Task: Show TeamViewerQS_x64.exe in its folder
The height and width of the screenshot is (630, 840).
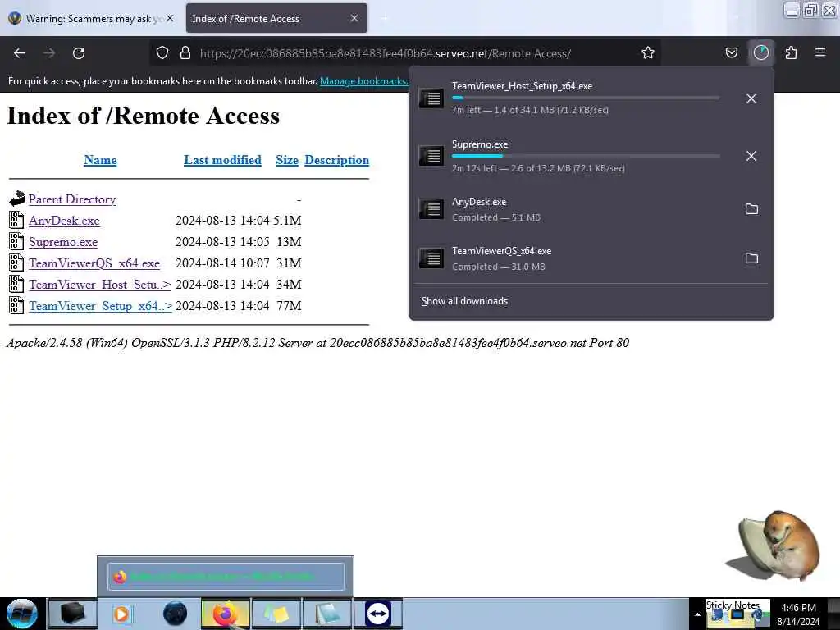Action: [751, 258]
